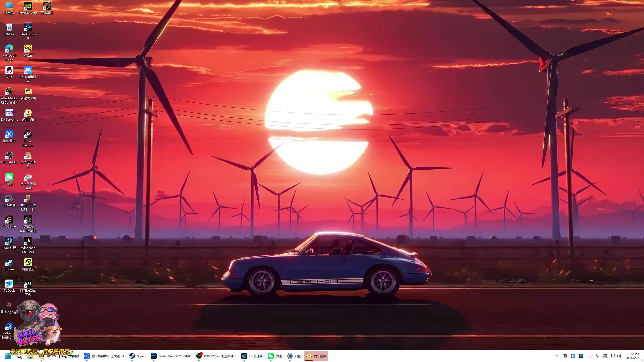Click the taskbar search magnifier button

coord(19,356)
